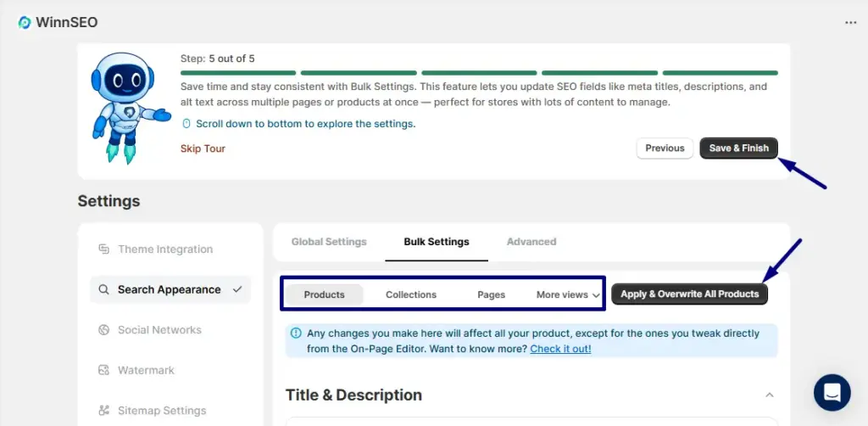Click Skip Tour link
The width and height of the screenshot is (868, 426).
pos(203,149)
